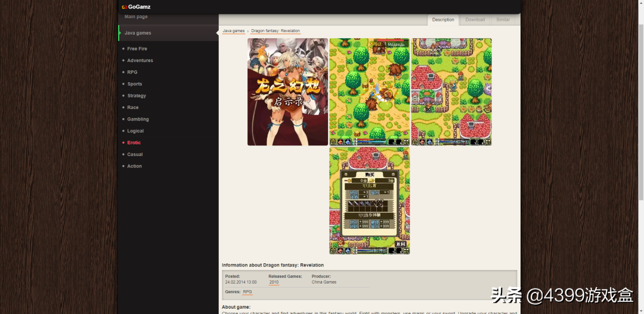Open the forest battle screenshot thumbnail
The height and width of the screenshot is (314, 644).
click(370, 92)
